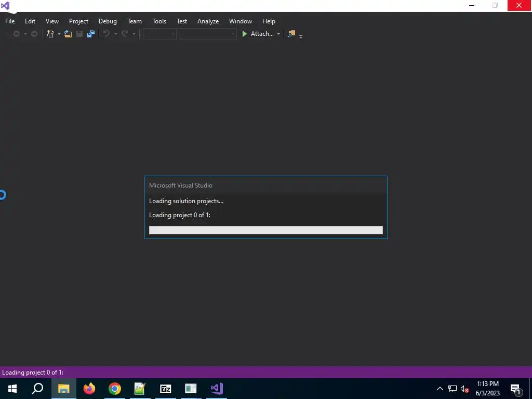Launch Google Chrome from the taskbar

point(115,389)
